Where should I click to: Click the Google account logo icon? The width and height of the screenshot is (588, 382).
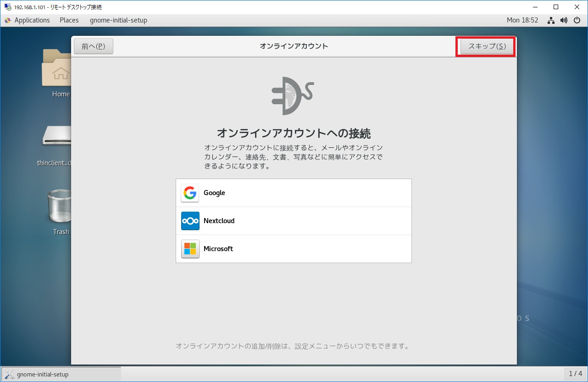click(x=190, y=193)
